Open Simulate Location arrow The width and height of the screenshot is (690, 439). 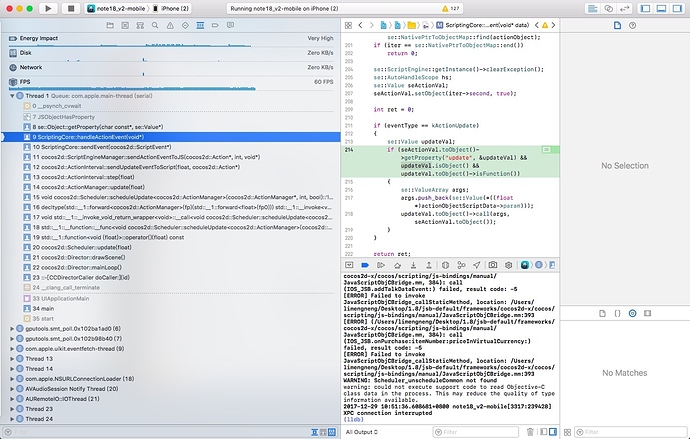(x=477, y=265)
